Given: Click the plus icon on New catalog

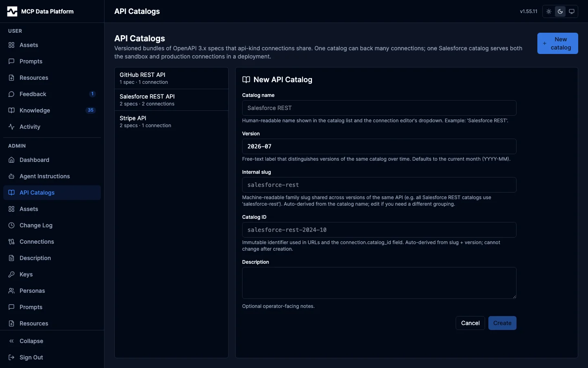Looking at the screenshot, I should coord(545,43).
